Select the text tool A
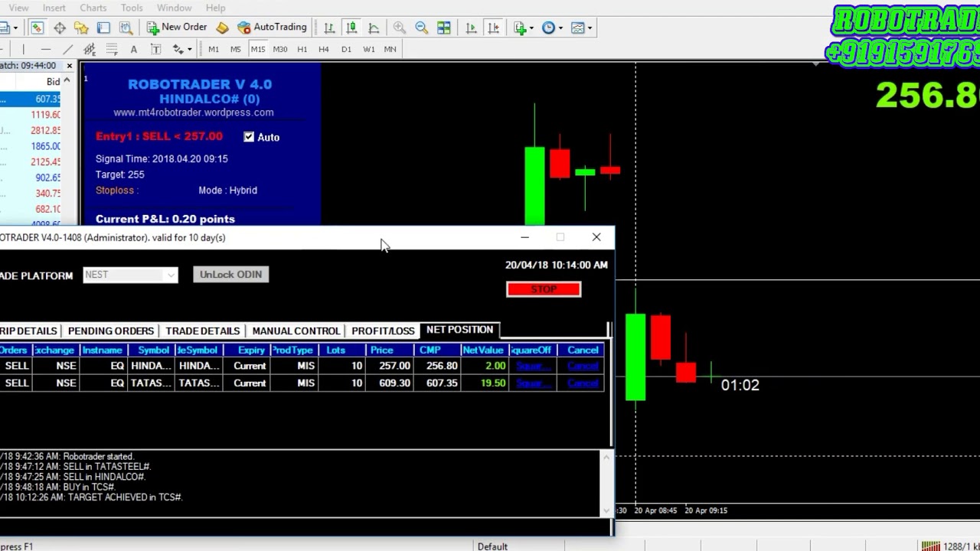This screenshot has width=980, height=551. tap(133, 49)
